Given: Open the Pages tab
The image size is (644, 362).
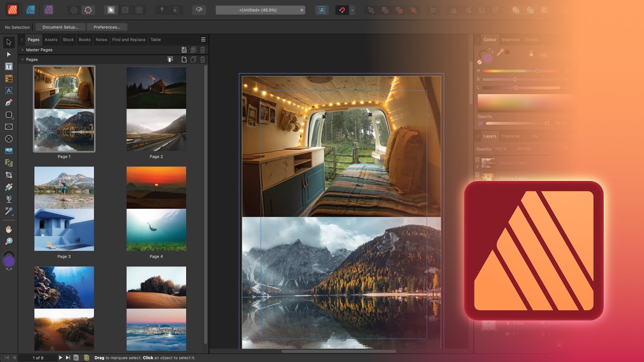Looking at the screenshot, I should (33, 40).
